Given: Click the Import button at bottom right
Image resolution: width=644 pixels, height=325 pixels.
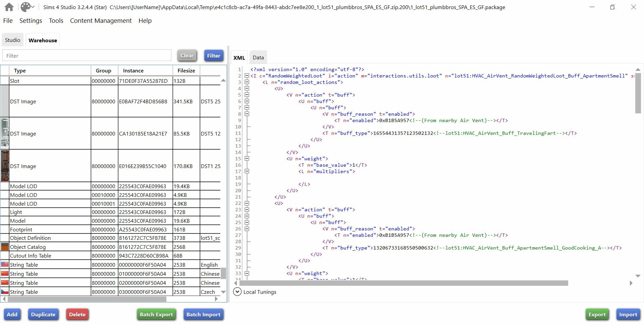Looking at the screenshot, I should coord(628,315).
